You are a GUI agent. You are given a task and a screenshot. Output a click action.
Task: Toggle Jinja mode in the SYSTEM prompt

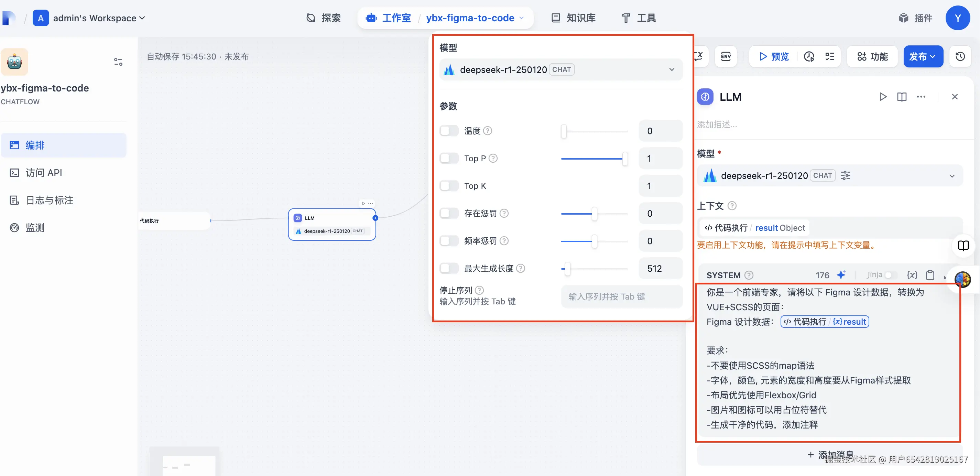tap(890, 275)
